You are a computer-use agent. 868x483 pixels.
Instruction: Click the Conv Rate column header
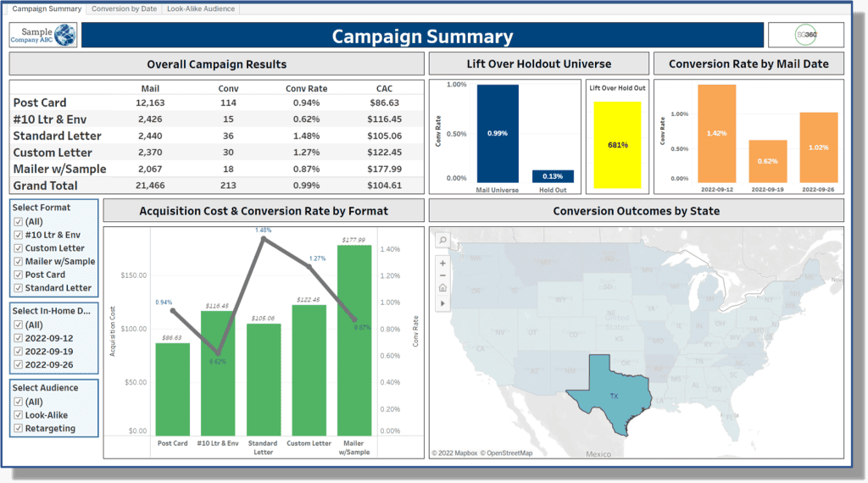[x=306, y=88]
